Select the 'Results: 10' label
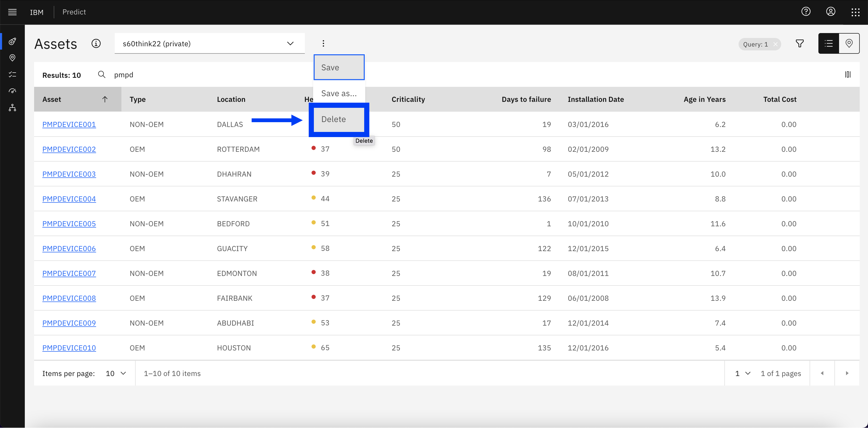868x428 pixels. click(62, 75)
